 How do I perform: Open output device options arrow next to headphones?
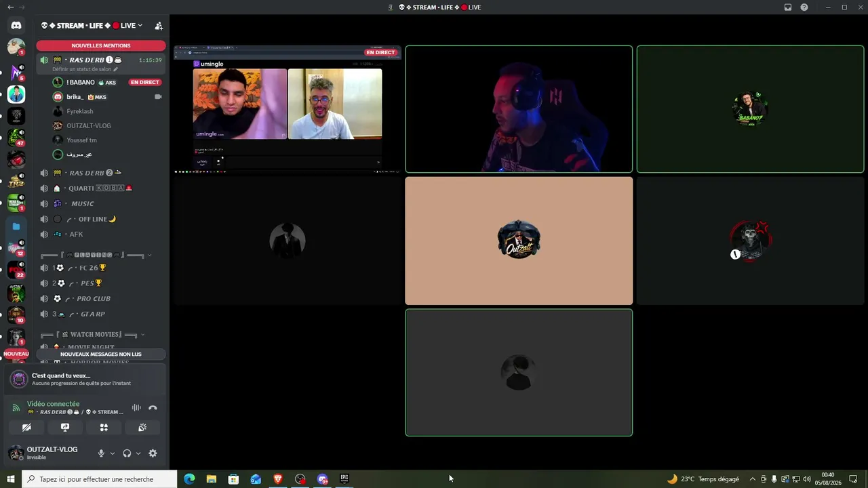(x=138, y=453)
